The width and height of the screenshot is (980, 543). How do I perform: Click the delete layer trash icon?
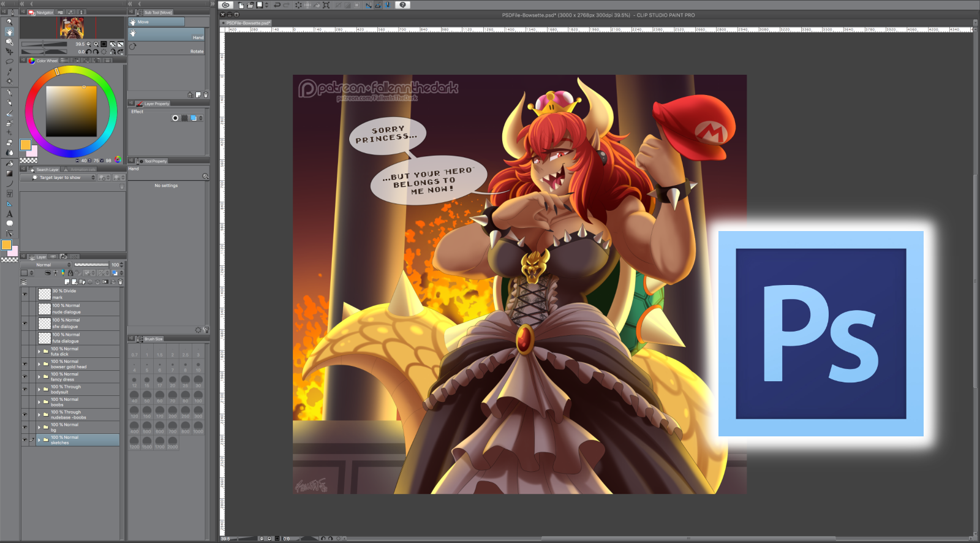120,282
